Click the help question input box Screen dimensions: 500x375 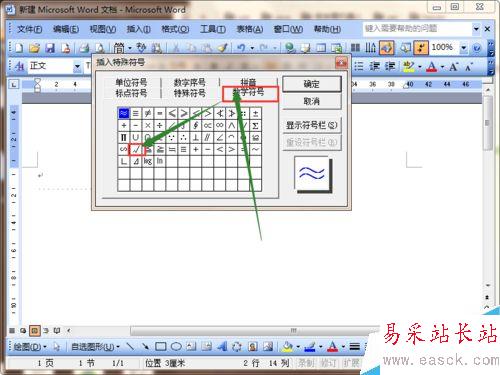click(417, 29)
